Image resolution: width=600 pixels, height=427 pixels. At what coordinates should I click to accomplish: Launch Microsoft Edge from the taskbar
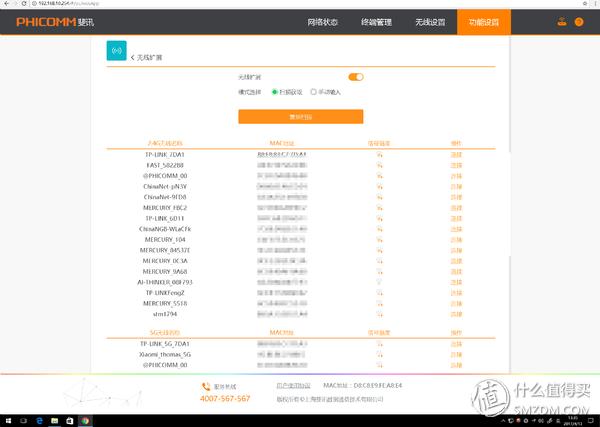[39, 421]
